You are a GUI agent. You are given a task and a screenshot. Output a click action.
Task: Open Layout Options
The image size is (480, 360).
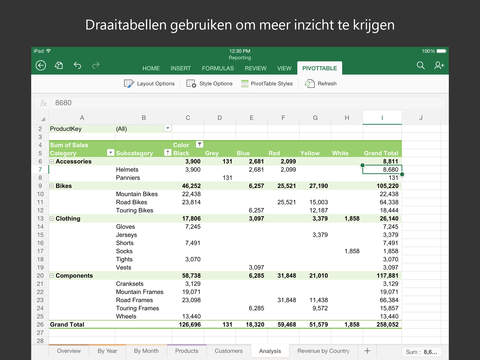pyautogui.click(x=149, y=84)
